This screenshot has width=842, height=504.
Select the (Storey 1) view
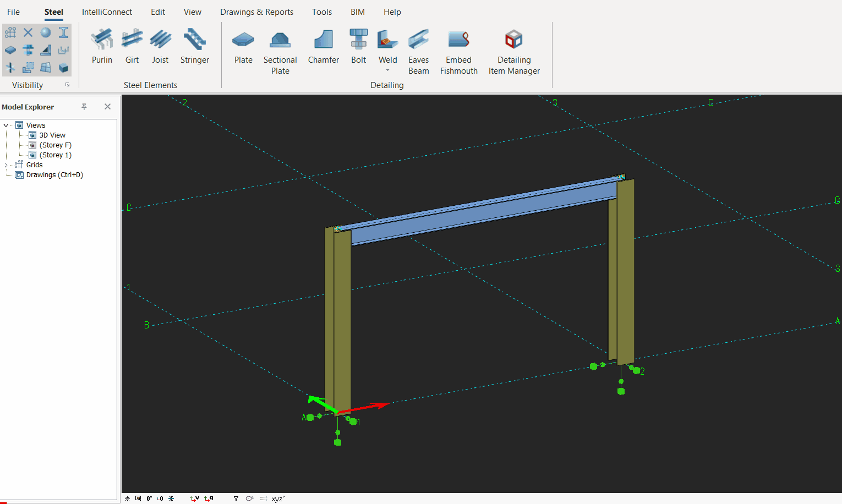[x=55, y=155]
